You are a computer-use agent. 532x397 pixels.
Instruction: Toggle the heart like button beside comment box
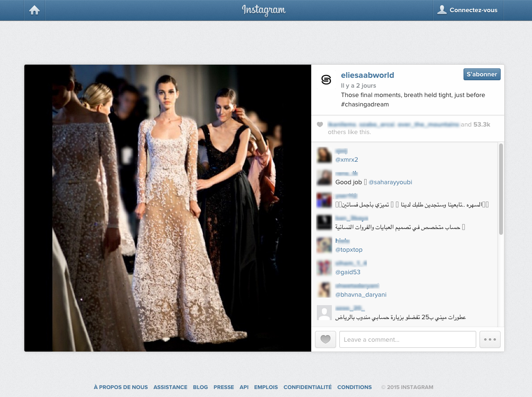(x=325, y=339)
